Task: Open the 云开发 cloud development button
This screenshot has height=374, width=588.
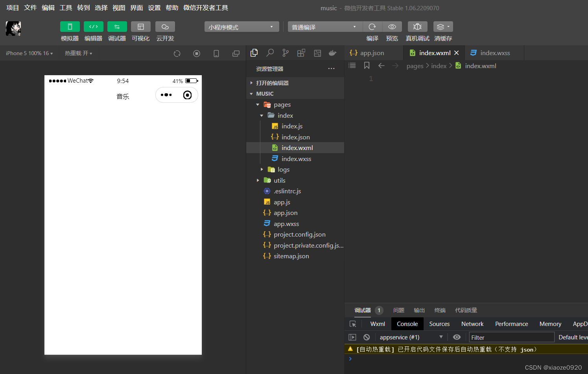Action: point(165,27)
